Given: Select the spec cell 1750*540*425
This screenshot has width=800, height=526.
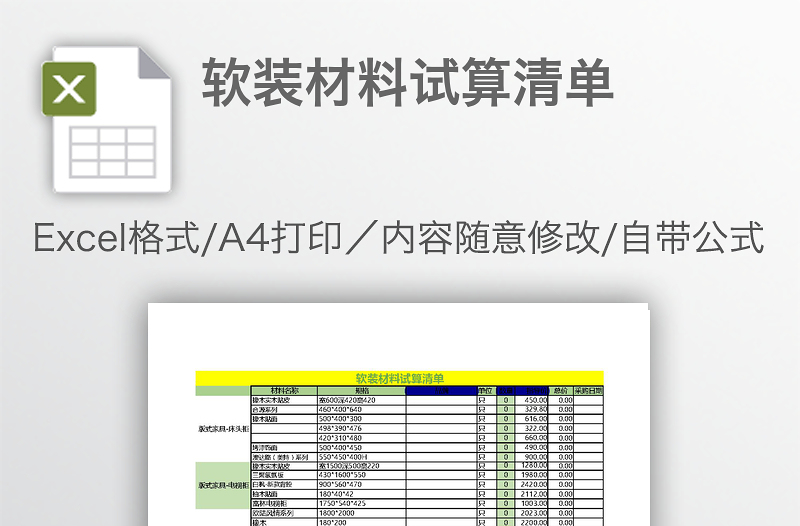Looking at the screenshot, I should (362, 504).
